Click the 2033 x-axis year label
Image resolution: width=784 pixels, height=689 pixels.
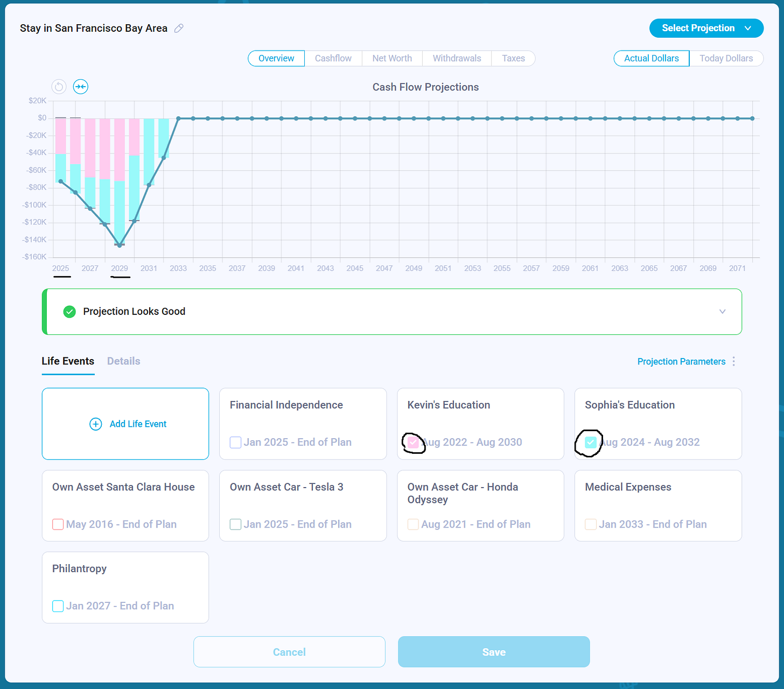coord(178,268)
